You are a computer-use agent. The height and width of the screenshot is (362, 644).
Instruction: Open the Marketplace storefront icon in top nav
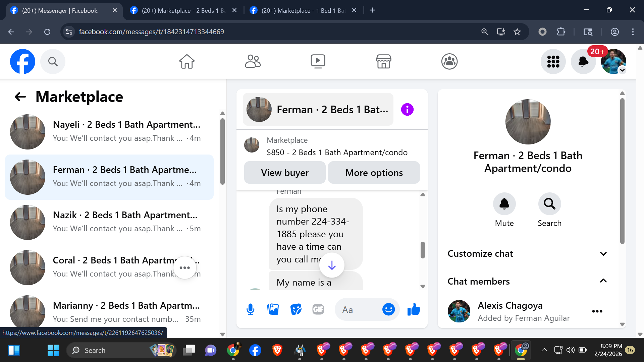(383, 62)
